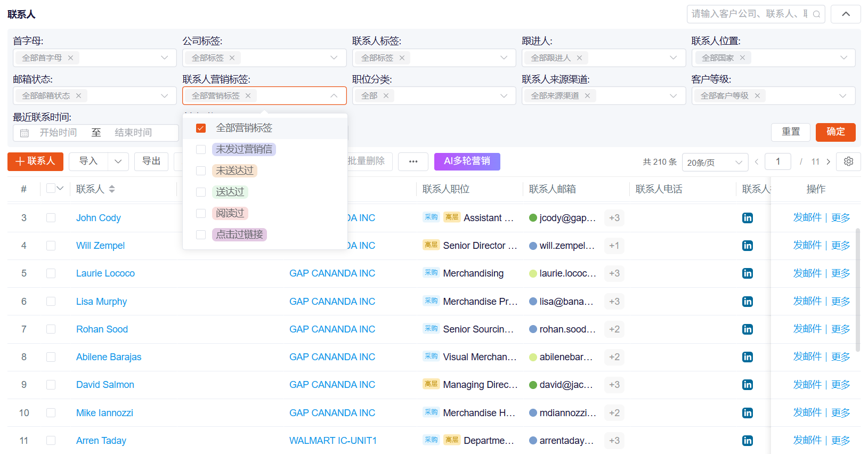868x454 pixels.
Task: Click the search magnifier icon
Action: 816,14
